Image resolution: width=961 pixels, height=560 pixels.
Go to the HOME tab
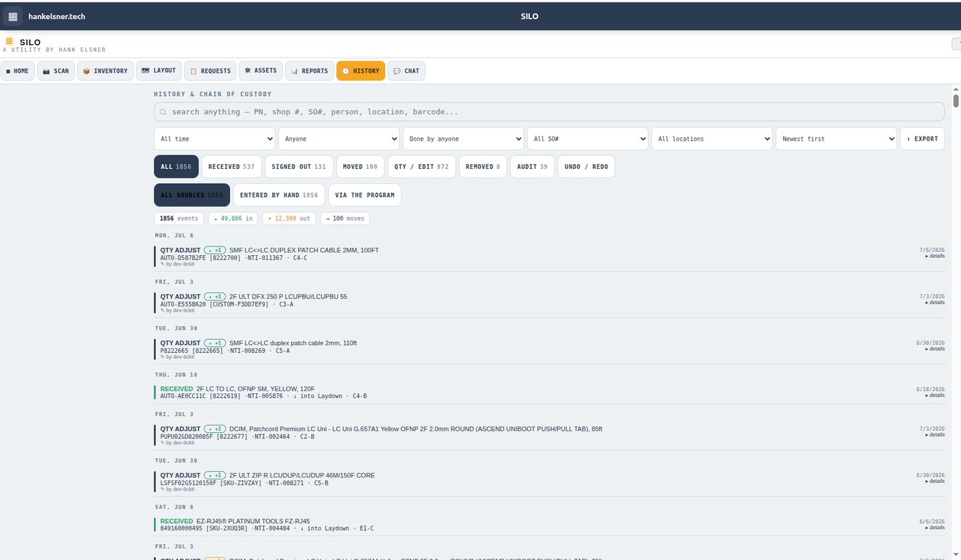point(18,71)
